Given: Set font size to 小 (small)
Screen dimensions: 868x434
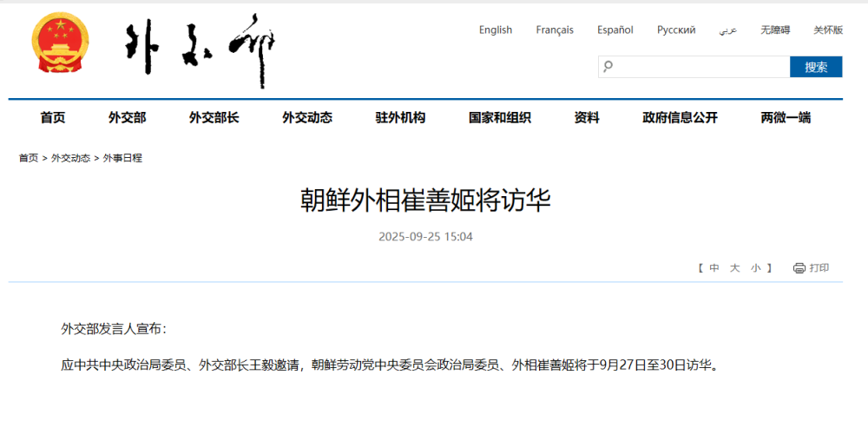Looking at the screenshot, I should pos(756,268).
